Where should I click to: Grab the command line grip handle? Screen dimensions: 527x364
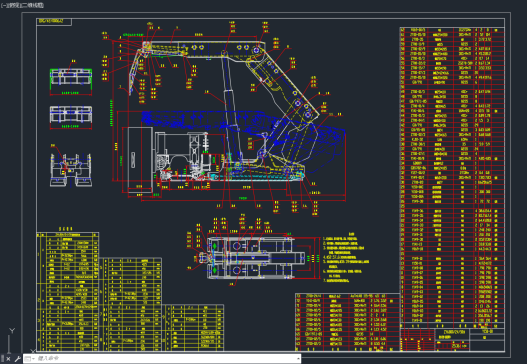click(x=2, y=359)
